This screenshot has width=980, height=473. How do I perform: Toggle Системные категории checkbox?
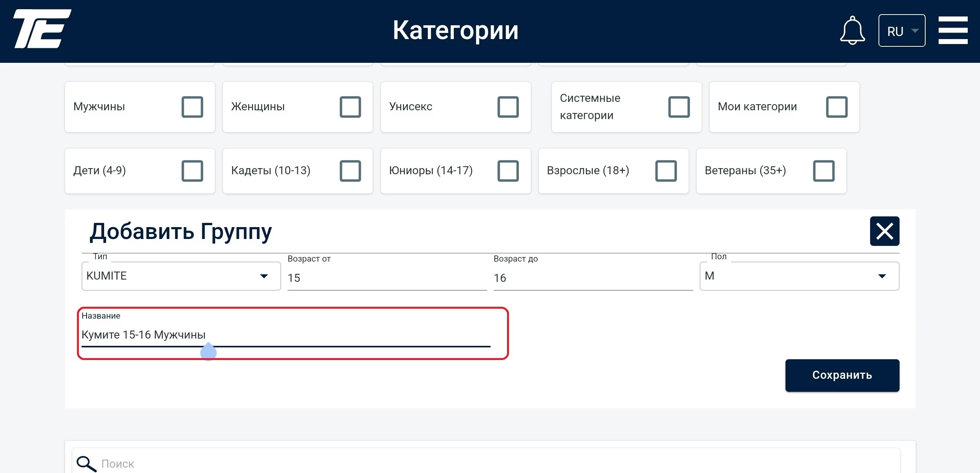click(x=679, y=107)
